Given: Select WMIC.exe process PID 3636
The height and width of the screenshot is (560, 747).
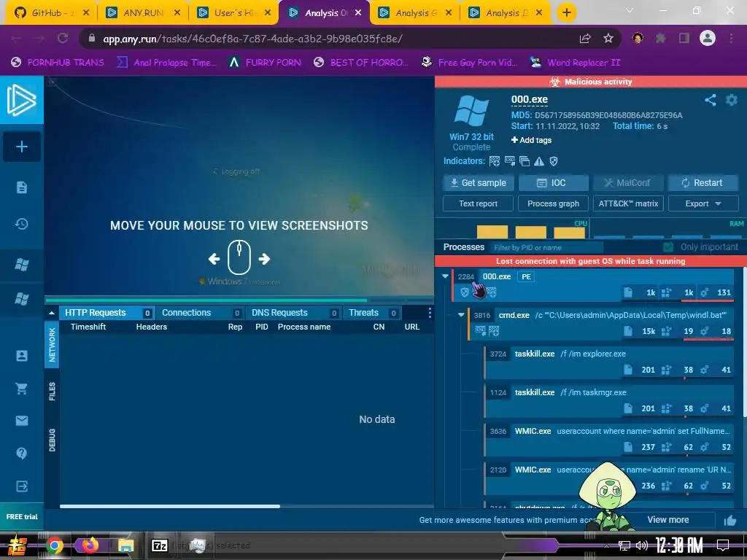Looking at the screenshot, I should coord(609,438).
